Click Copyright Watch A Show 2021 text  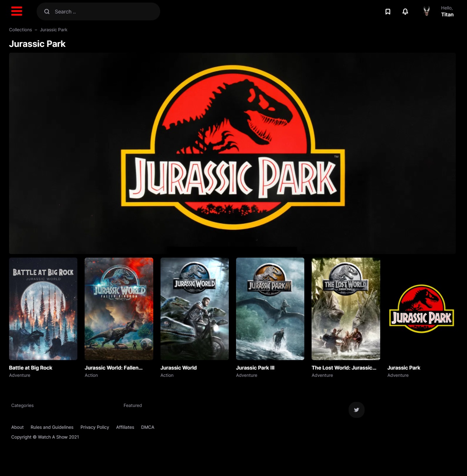pyautogui.click(x=45, y=437)
